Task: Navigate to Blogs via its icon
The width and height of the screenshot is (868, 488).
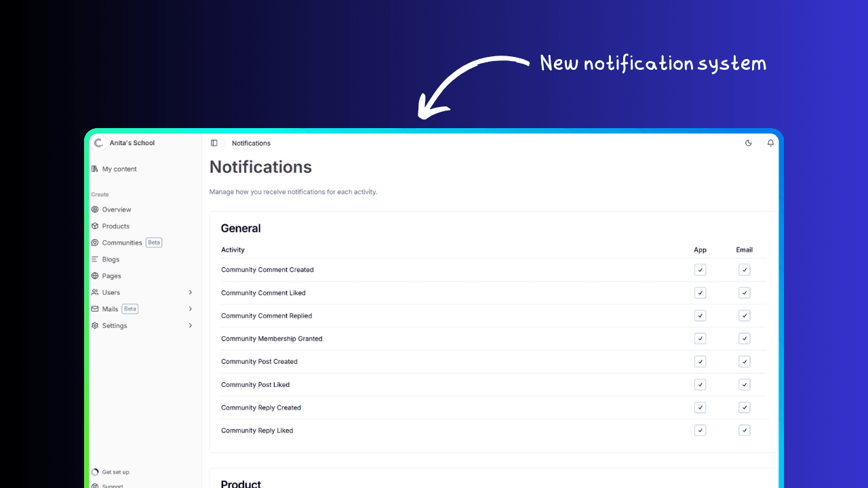Action: pyautogui.click(x=94, y=259)
